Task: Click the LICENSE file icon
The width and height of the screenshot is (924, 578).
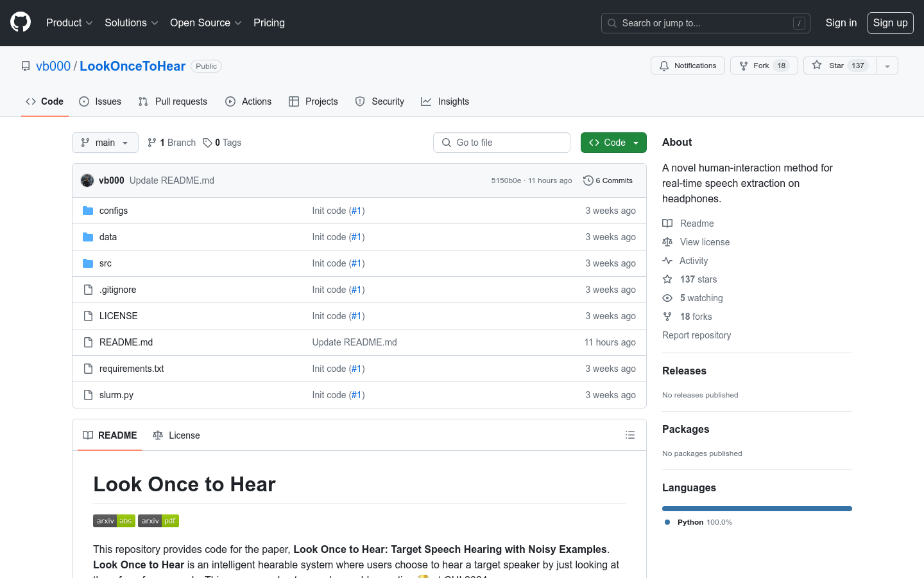Action: [89, 316]
